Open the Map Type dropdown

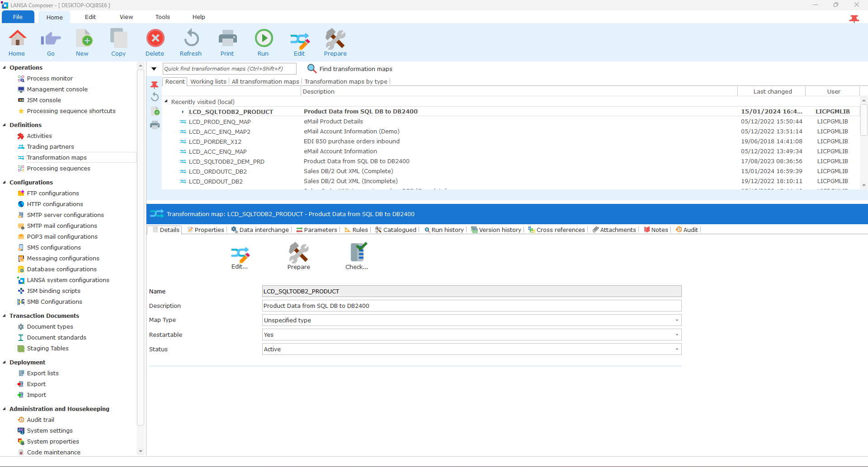[677, 321]
